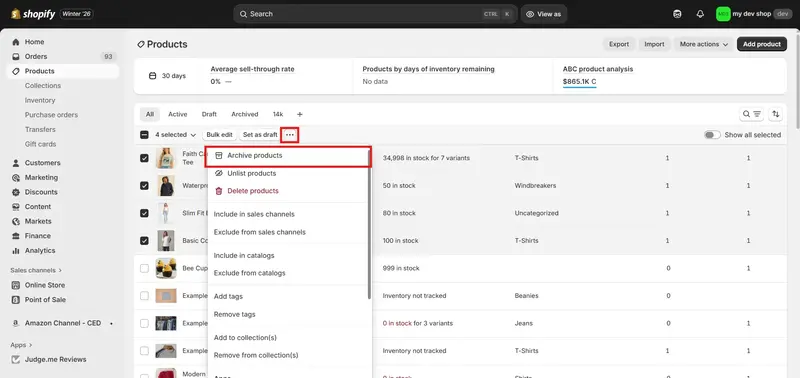Click the Bulk edit button
This screenshot has height=378, width=800.
tap(219, 135)
